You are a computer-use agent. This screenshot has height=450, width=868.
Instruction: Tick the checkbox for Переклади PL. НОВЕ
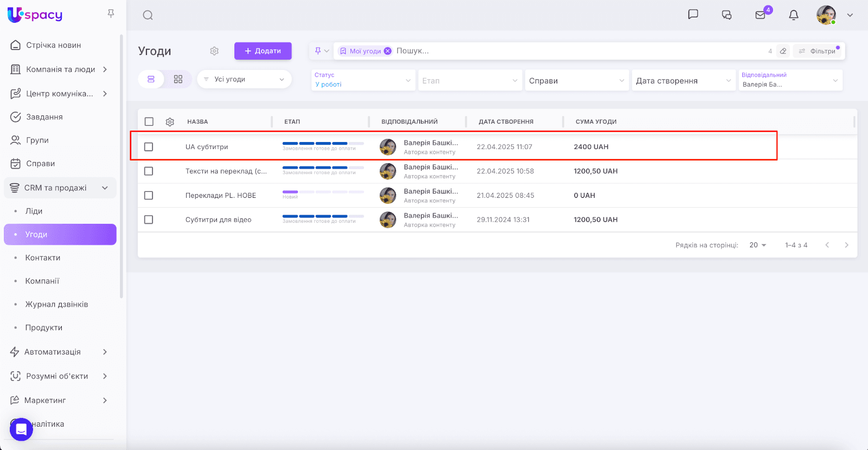149,195
